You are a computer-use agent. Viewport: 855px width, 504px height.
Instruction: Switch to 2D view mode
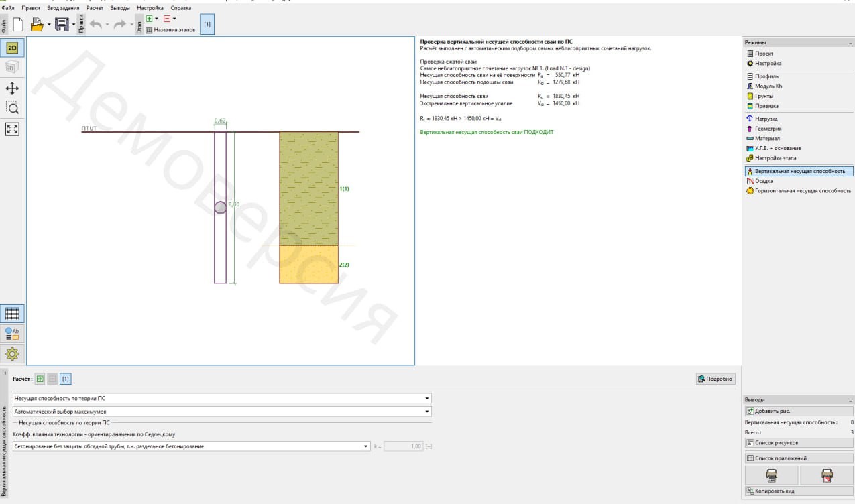pyautogui.click(x=12, y=48)
